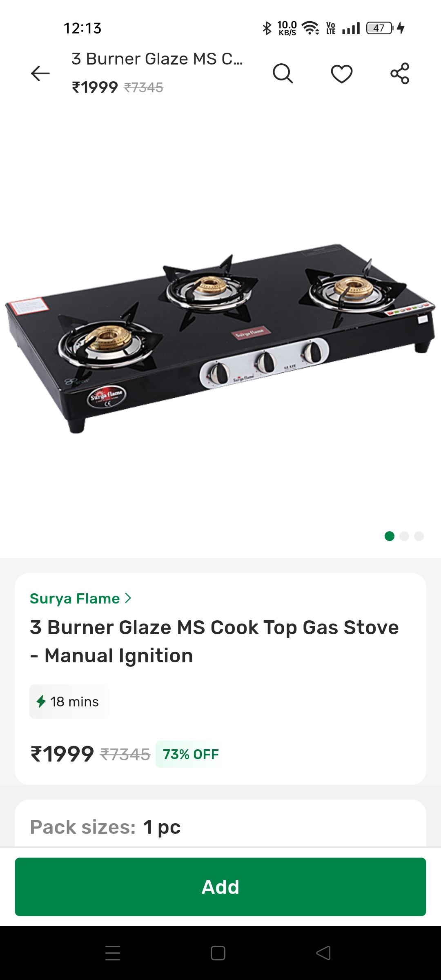The height and width of the screenshot is (980, 441).
Task: Tap the lightning bolt delivery icon
Action: 41,702
